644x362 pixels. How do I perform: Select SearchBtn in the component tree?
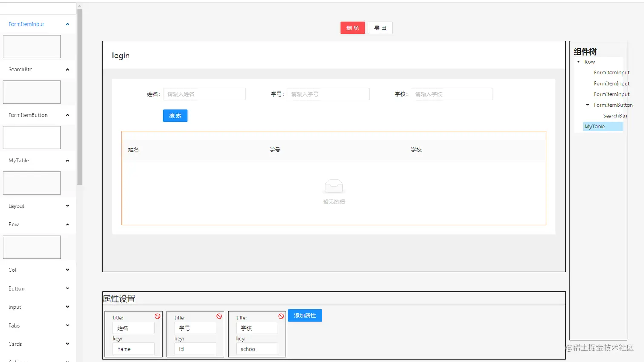[615, 116]
